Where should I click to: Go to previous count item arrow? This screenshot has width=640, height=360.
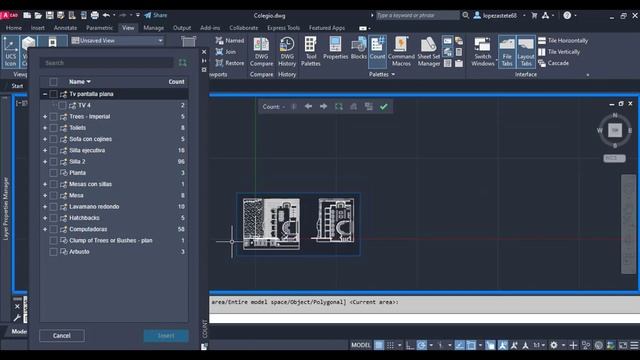tap(308, 107)
